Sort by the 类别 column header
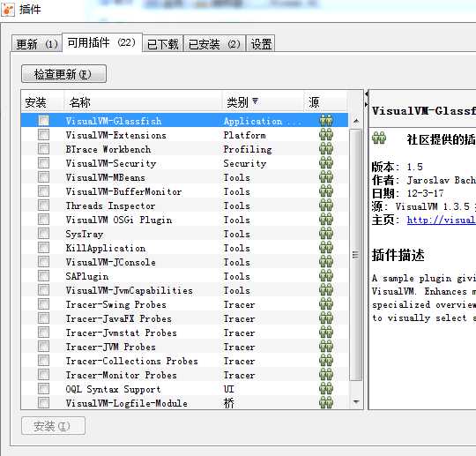Image resolution: width=476 pixels, height=456 pixels. (x=263, y=101)
